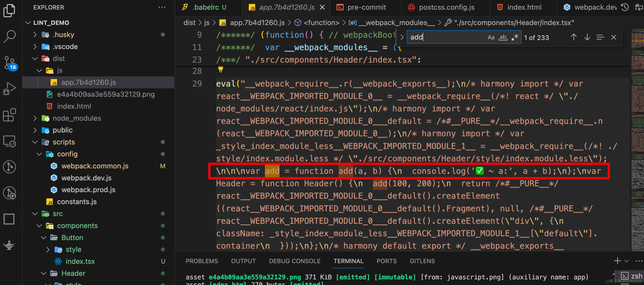This screenshot has width=644, height=285.
Task: Open panel more actions ellipsis
Action: (639, 261)
